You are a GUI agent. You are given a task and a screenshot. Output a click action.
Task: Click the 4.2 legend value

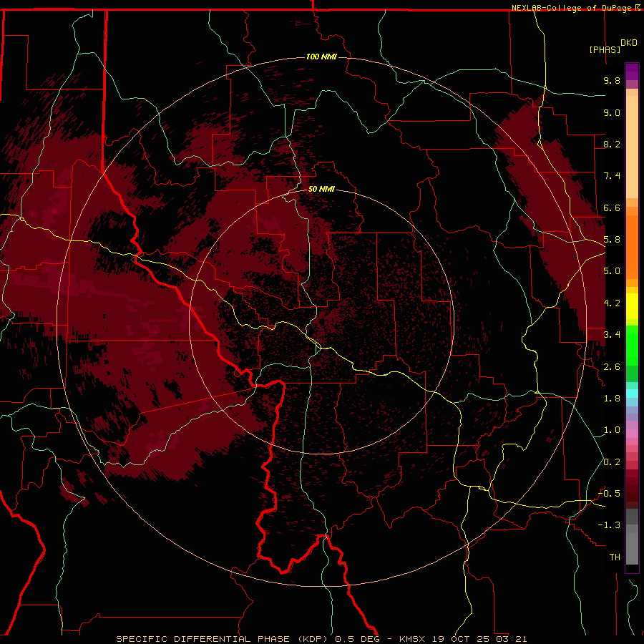coord(612,303)
